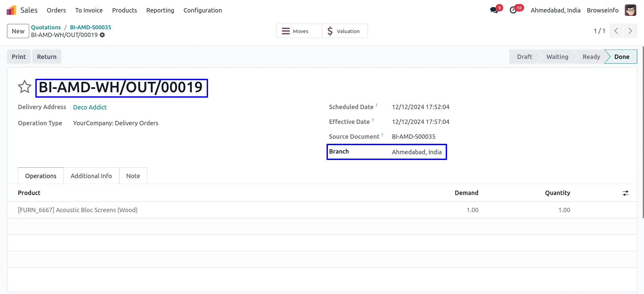Open the Valuation smart button
The image size is (644, 294).
click(x=344, y=31)
